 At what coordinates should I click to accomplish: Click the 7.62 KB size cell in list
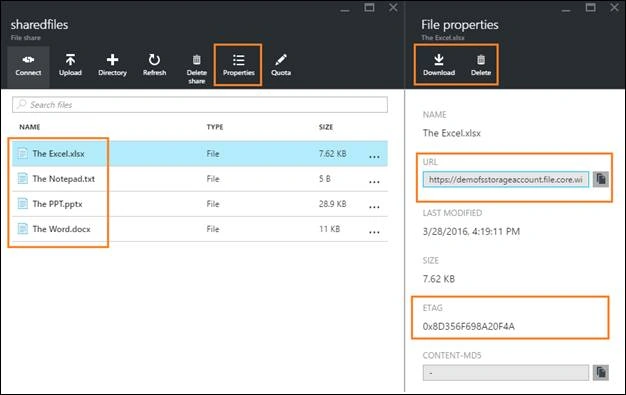pos(333,153)
